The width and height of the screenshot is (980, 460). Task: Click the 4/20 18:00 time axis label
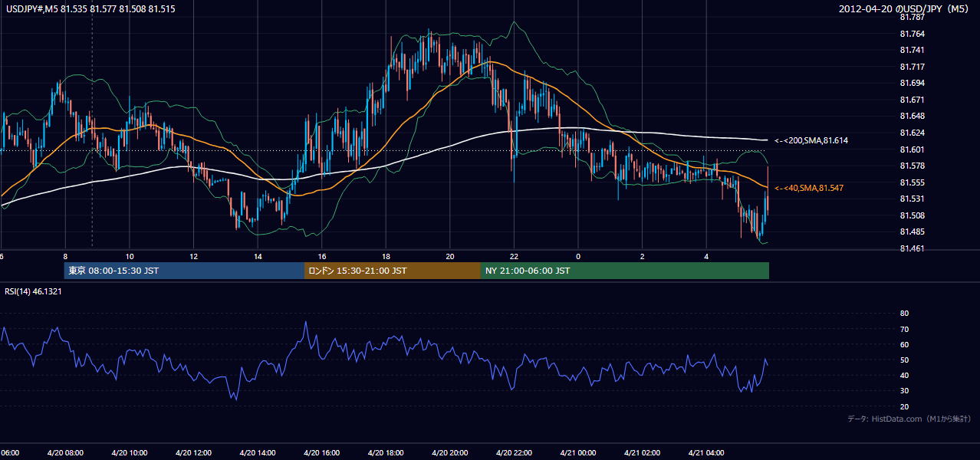[386, 453]
